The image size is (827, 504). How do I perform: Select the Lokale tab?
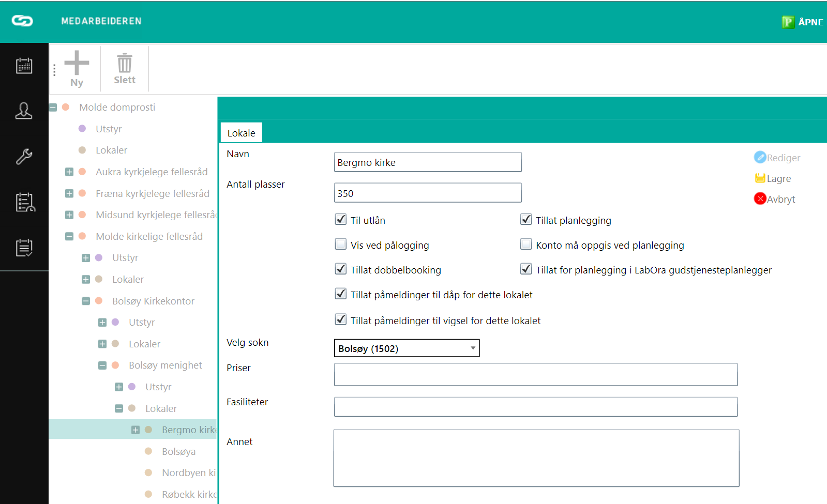[242, 133]
